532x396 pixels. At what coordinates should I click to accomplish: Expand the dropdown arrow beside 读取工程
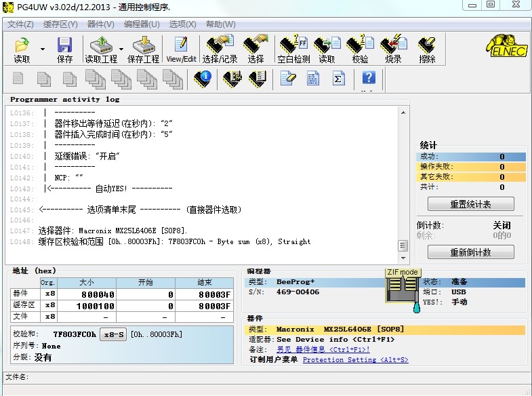pyautogui.click(x=121, y=49)
